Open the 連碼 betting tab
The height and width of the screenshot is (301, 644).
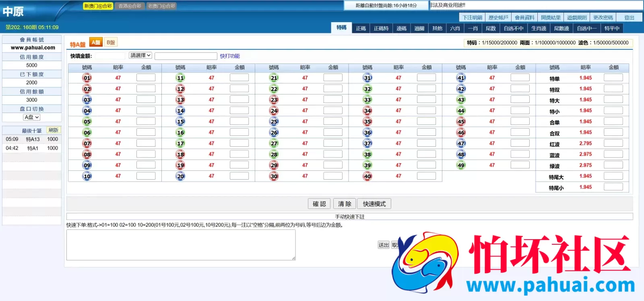(401, 29)
